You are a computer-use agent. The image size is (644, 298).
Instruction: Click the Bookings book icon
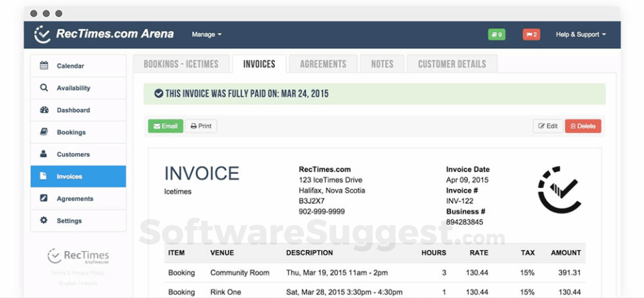pos(44,132)
